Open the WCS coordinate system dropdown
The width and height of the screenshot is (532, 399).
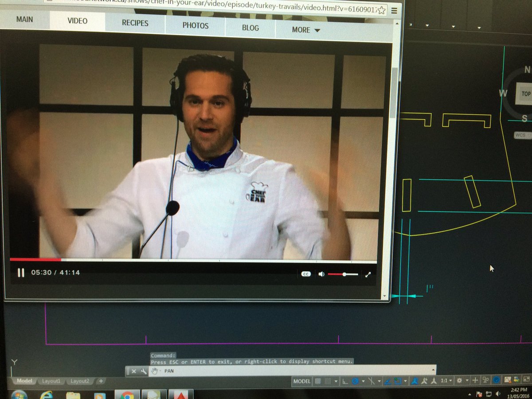522,135
